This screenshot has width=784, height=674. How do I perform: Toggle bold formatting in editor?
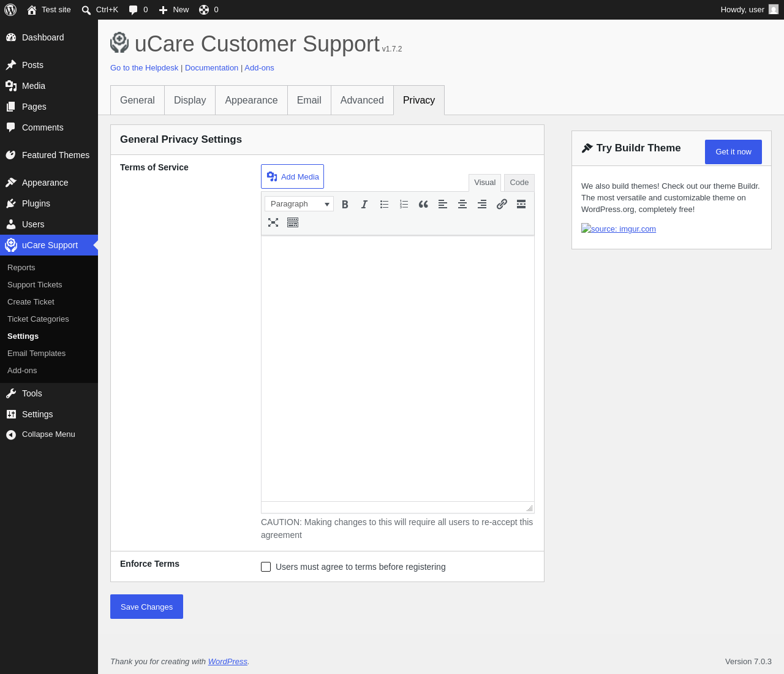click(x=345, y=204)
